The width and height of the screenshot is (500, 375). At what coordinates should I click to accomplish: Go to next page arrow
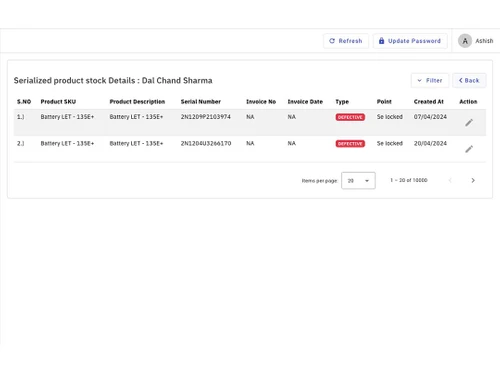pos(473,180)
